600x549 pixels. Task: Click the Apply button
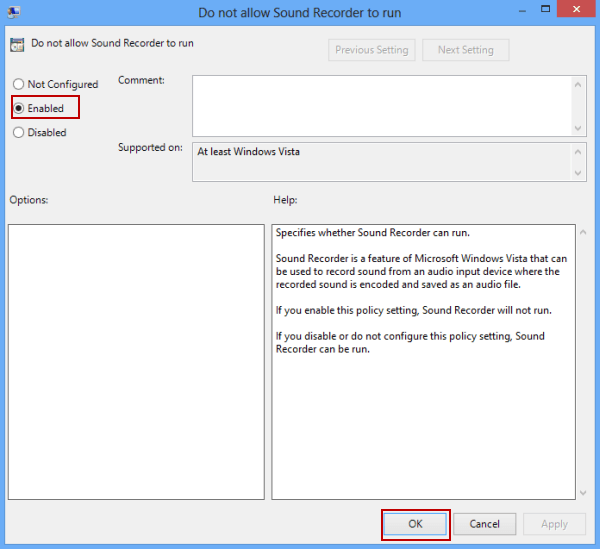coord(554,524)
